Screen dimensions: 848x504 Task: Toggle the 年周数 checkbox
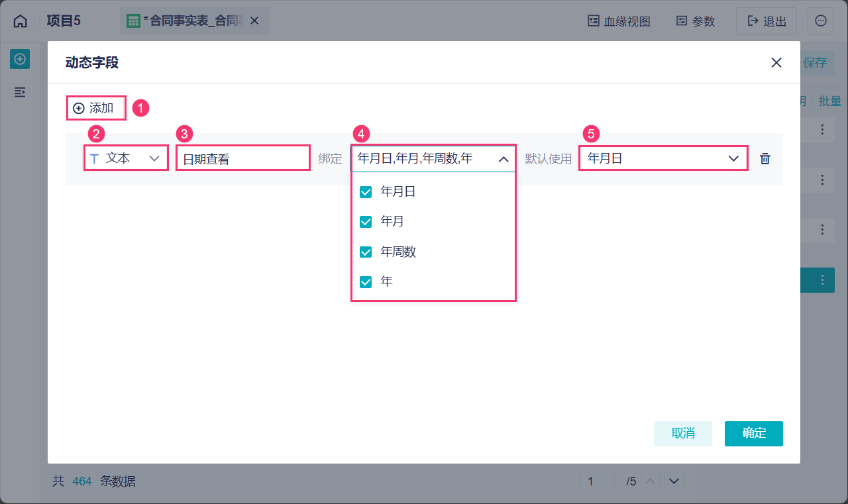(366, 252)
